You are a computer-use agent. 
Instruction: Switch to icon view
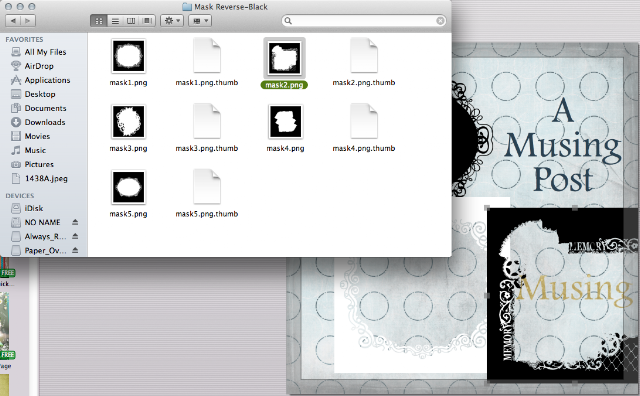[98, 21]
